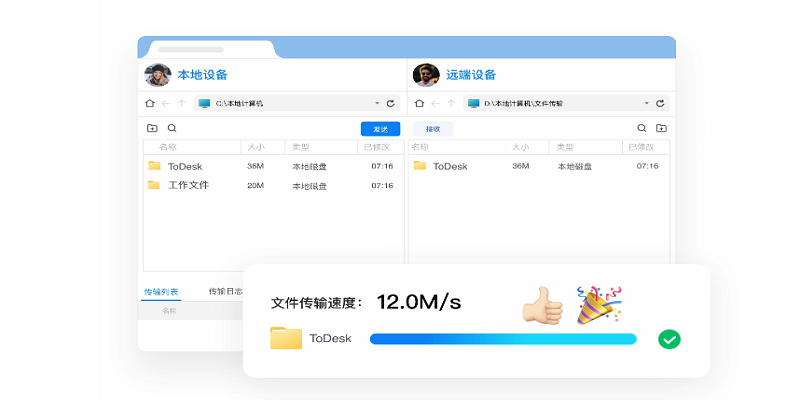
Task: Refresh the local device file list
Action: click(x=390, y=103)
